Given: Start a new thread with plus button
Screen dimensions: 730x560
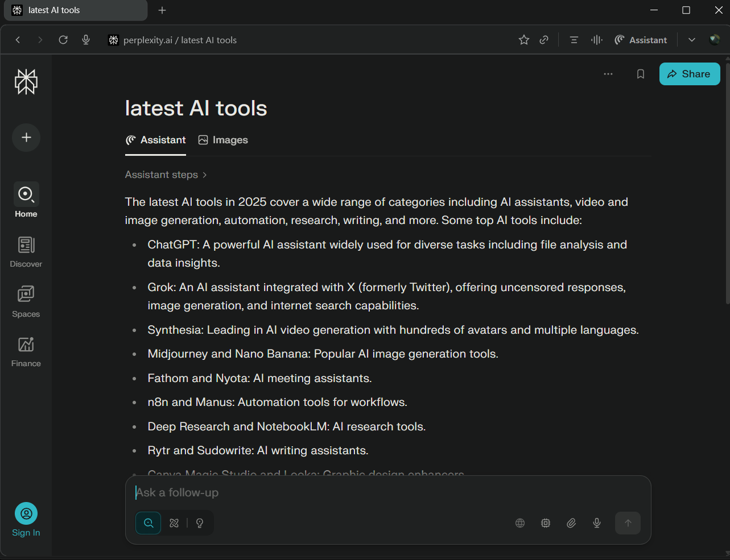Looking at the screenshot, I should 26,138.
